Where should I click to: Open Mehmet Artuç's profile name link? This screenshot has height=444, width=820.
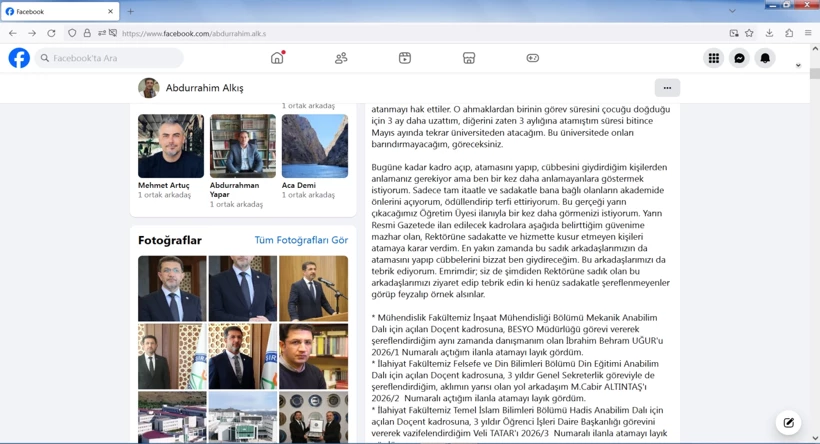click(x=164, y=185)
